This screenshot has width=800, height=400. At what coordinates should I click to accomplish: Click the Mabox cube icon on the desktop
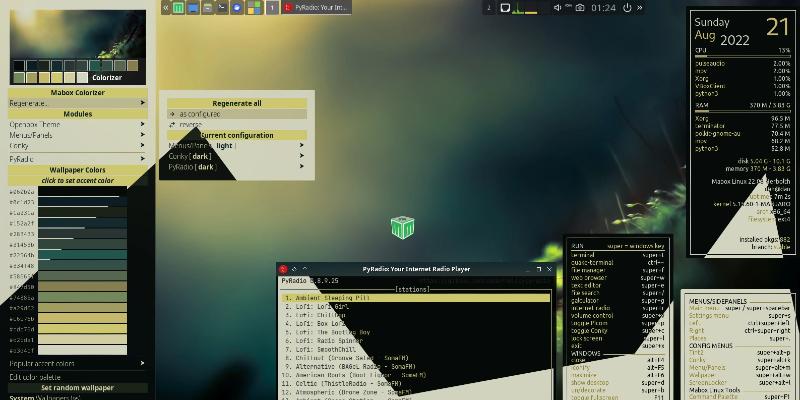tap(402, 228)
